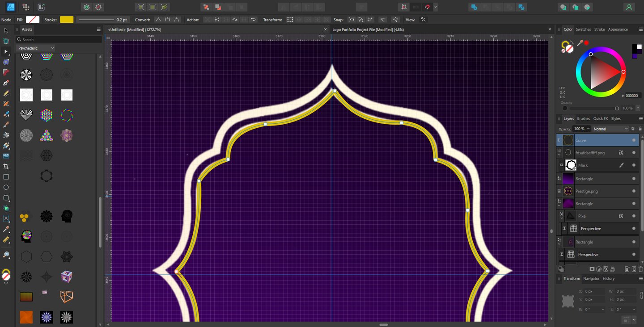Toggle Transform mode in the Node toolbar

(x=290, y=20)
